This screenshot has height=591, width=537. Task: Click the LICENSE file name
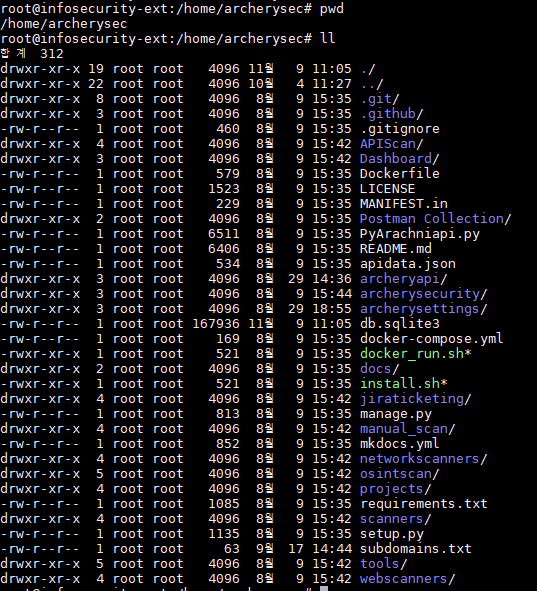[x=387, y=189]
